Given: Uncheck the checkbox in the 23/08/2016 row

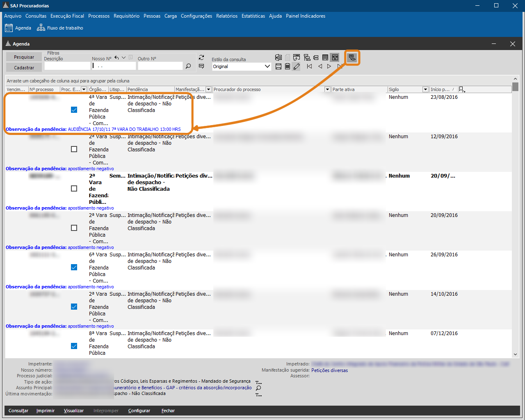Looking at the screenshot, I should (x=74, y=110).
